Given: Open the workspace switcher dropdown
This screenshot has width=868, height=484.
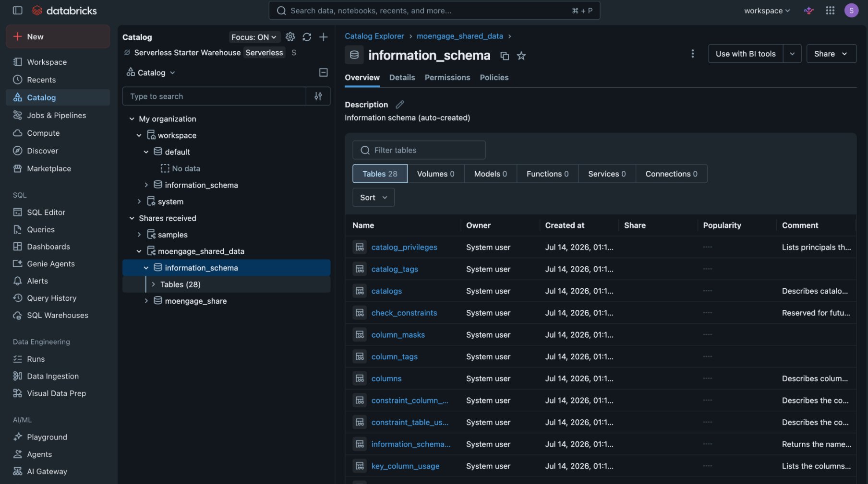Looking at the screenshot, I should pyautogui.click(x=767, y=11).
